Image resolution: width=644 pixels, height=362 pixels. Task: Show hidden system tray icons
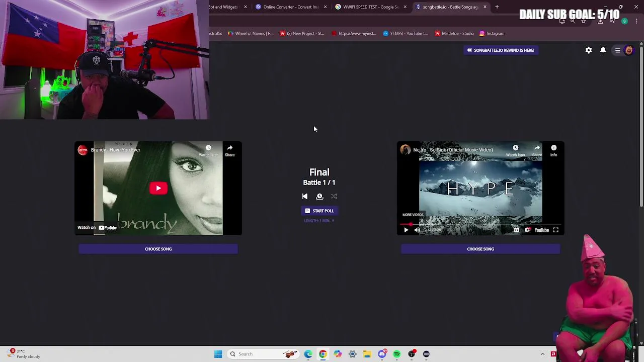(x=542, y=354)
